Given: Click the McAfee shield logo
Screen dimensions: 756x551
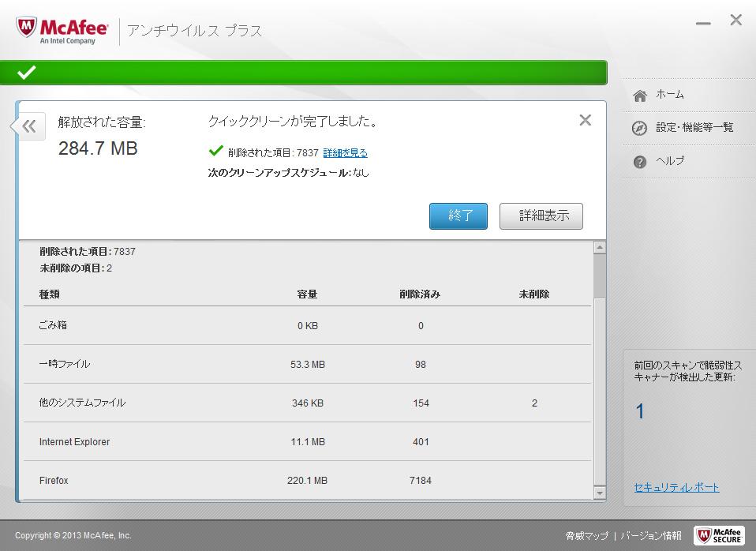Looking at the screenshot, I should click(x=26, y=28).
